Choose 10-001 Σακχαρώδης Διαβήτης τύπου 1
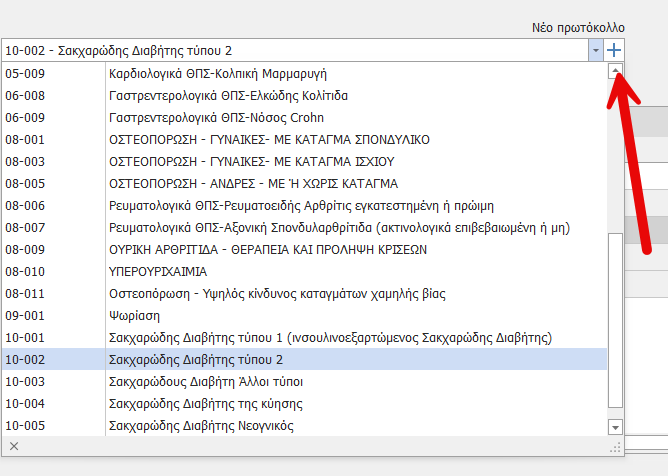 [330, 338]
